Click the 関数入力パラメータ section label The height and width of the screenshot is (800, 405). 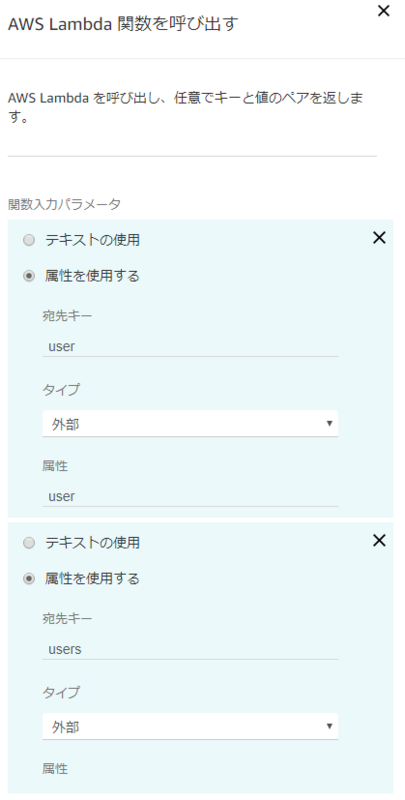64,205
